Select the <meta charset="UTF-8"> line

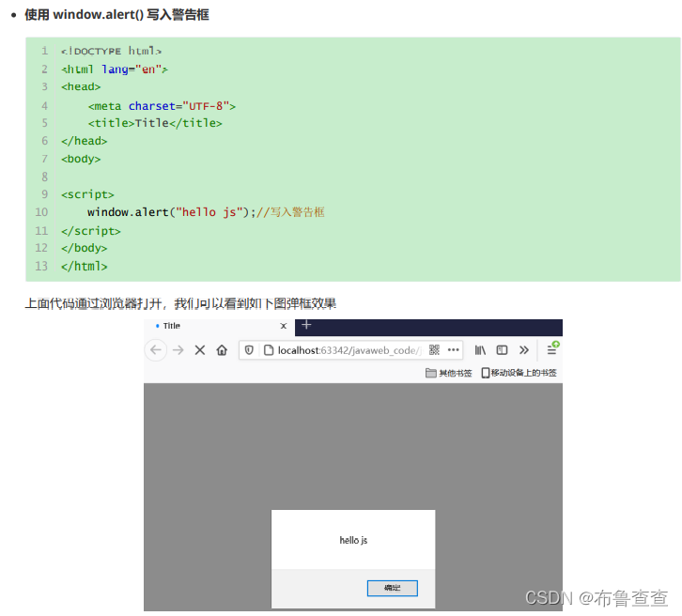pyautogui.click(x=162, y=106)
